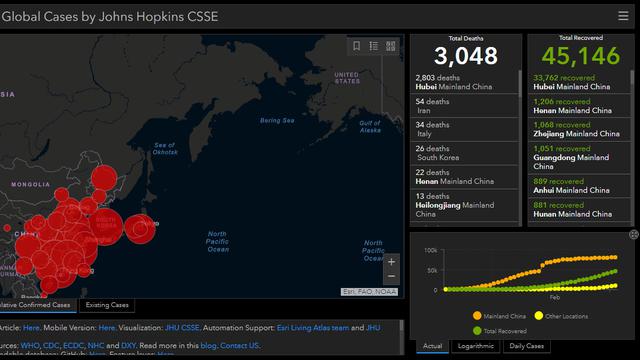640x360 pixels.
Task: Select '889 recovered Anhui' row
Action: [x=580, y=186]
